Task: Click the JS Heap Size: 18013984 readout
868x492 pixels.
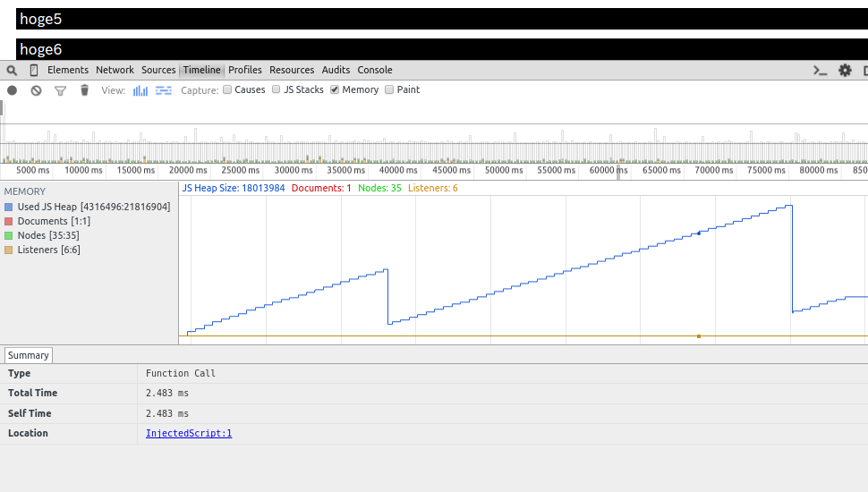Action: 234,188
